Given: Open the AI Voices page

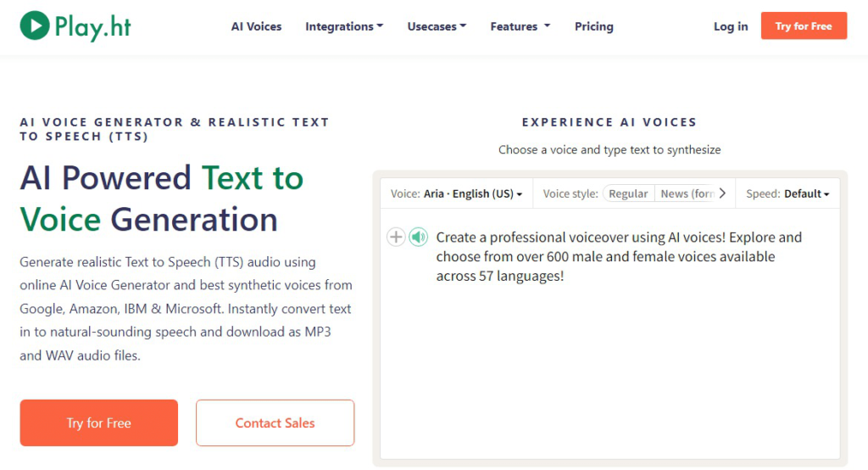Looking at the screenshot, I should point(256,26).
